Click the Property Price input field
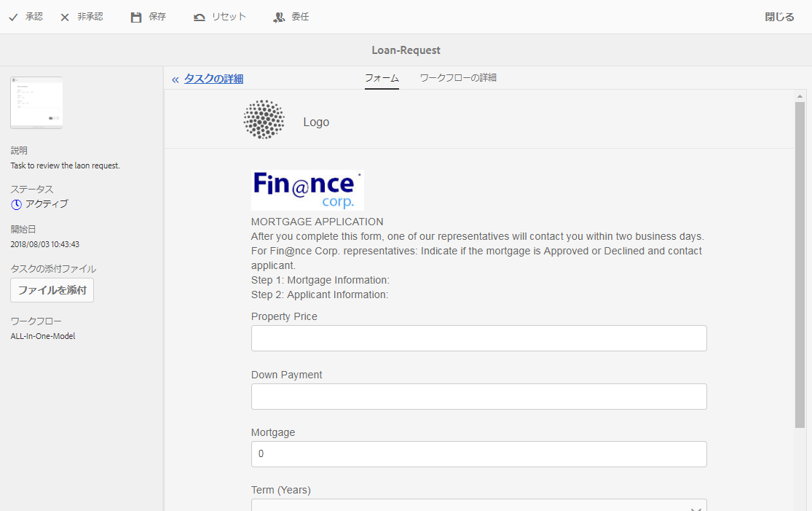The image size is (812, 511). pyautogui.click(x=478, y=338)
